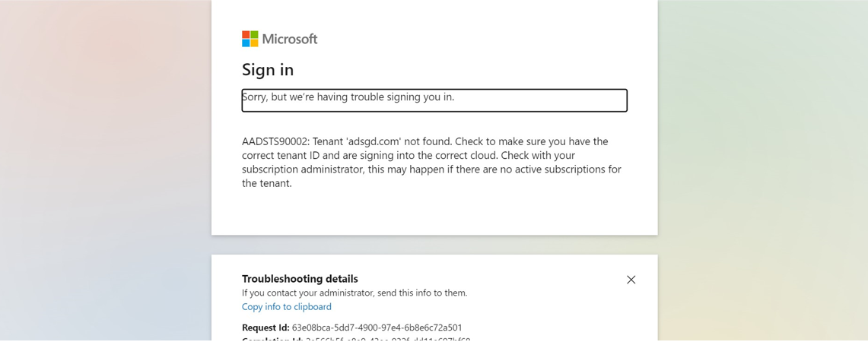Click 'correct tenant ID' phrase in error text

point(279,156)
